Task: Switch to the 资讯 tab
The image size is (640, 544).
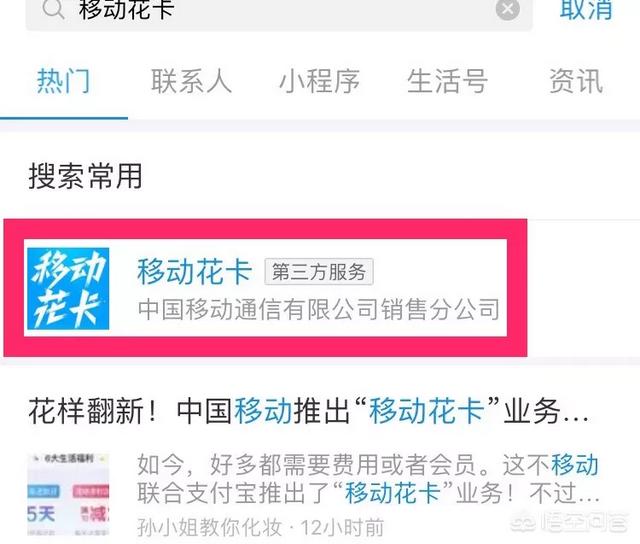Action: tap(576, 81)
